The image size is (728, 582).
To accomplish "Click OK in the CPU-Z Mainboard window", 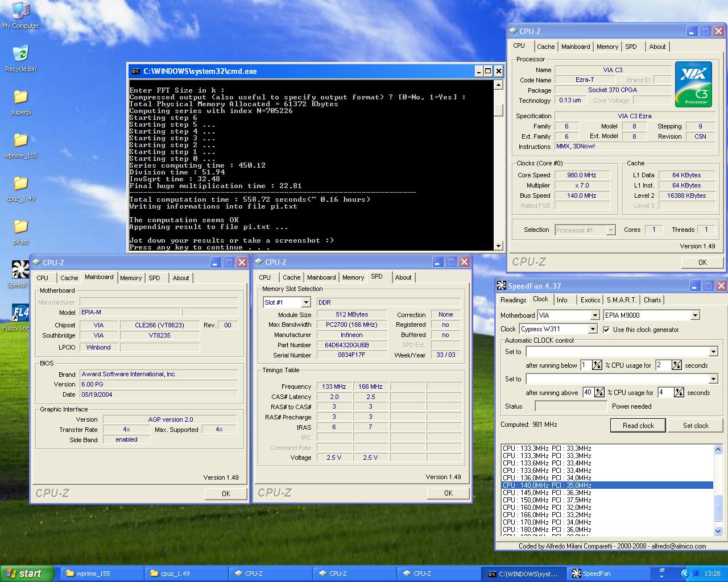I will pos(226,493).
